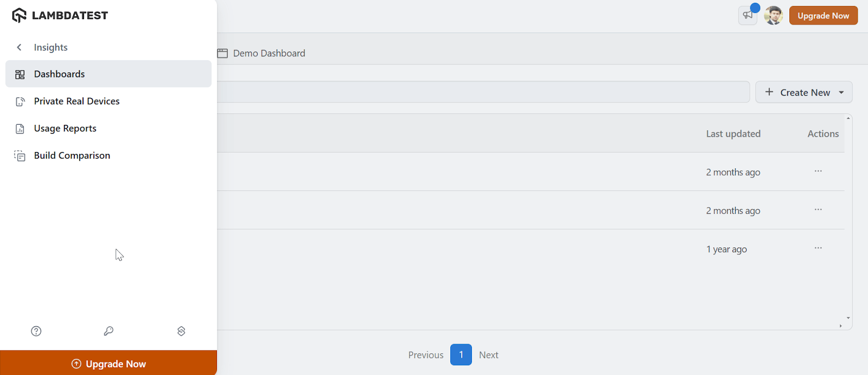Open actions menu for first dashboard row
Viewport: 868px width, 375px height.
pos(818,171)
